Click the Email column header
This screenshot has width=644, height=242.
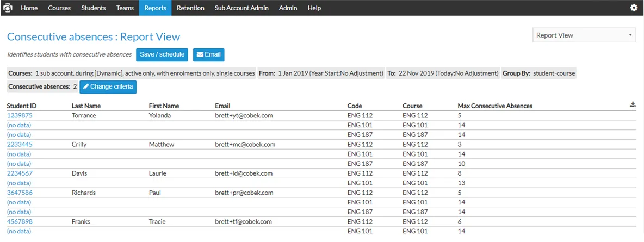click(x=222, y=106)
